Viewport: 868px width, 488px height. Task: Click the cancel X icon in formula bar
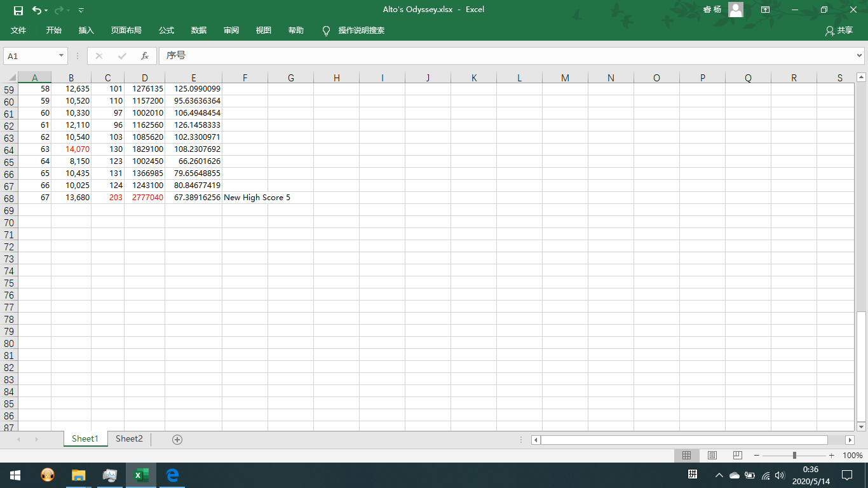pos(99,56)
